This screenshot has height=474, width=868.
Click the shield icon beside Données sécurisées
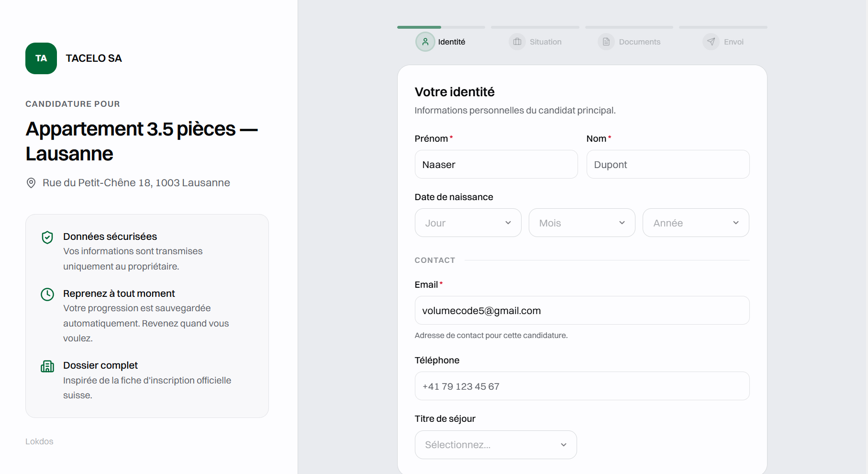47,237
